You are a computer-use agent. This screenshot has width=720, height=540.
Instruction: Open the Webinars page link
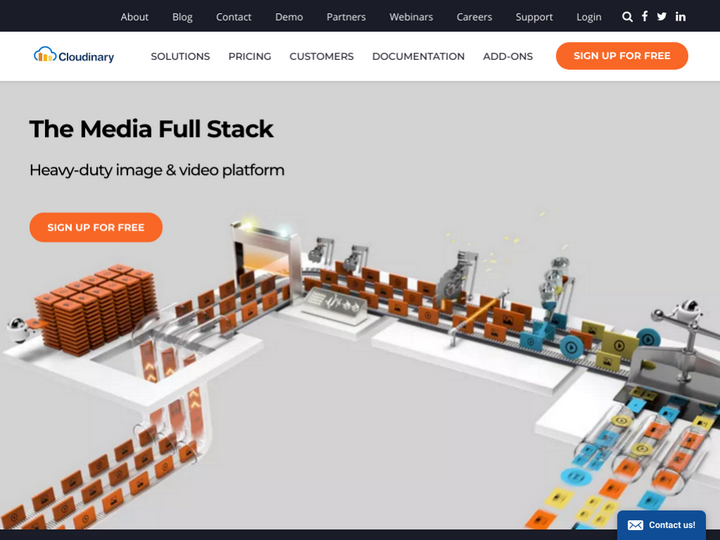tap(411, 17)
